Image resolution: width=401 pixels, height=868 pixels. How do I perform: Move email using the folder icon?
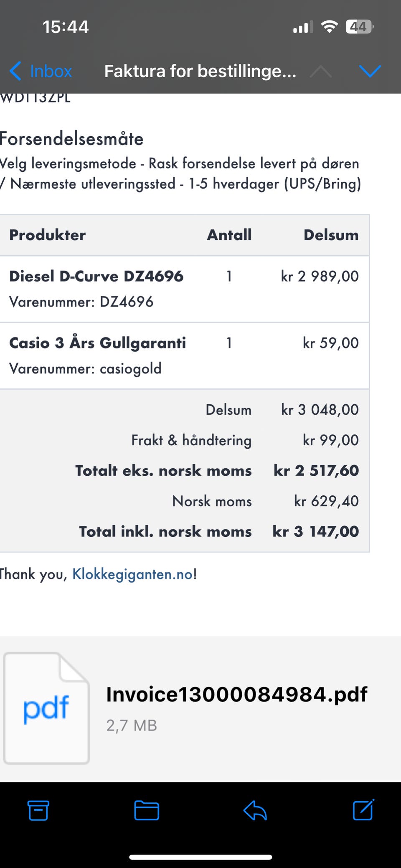click(147, 810)
